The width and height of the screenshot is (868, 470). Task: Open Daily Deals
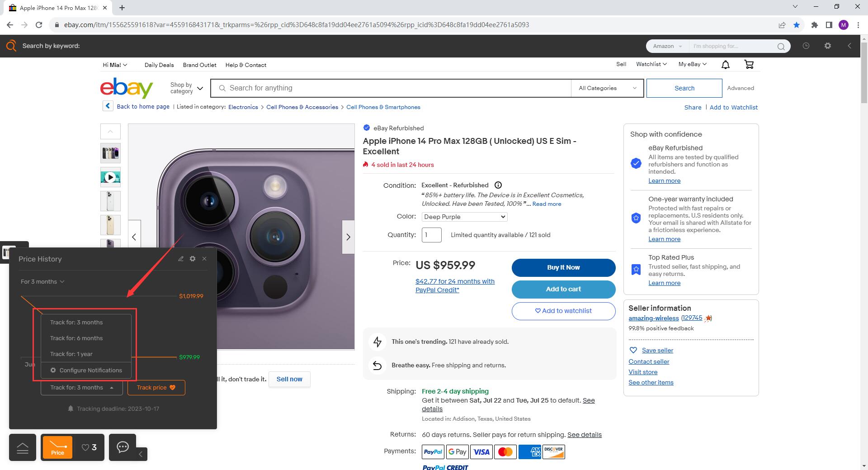(159, 65)
